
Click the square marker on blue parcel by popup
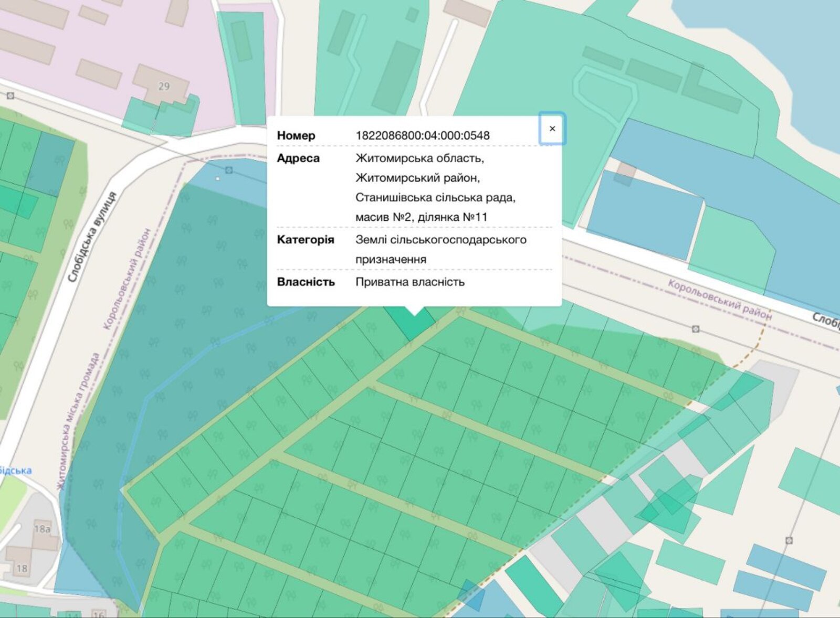(229, 170)
